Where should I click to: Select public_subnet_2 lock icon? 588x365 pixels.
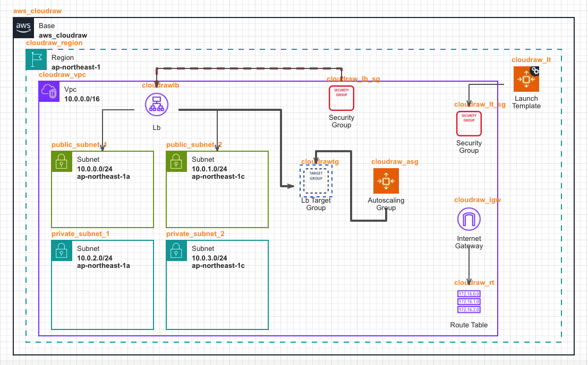click(176, 161)
